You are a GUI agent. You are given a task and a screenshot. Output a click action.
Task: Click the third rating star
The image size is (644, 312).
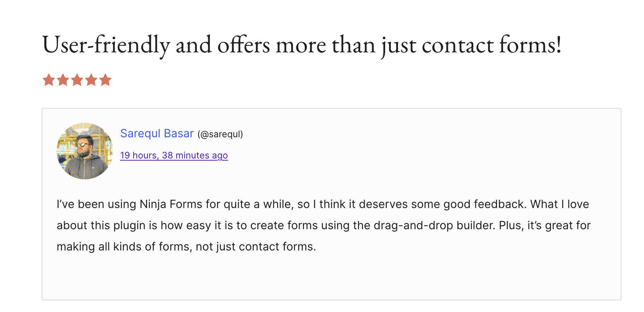click(x=77, y=80)
